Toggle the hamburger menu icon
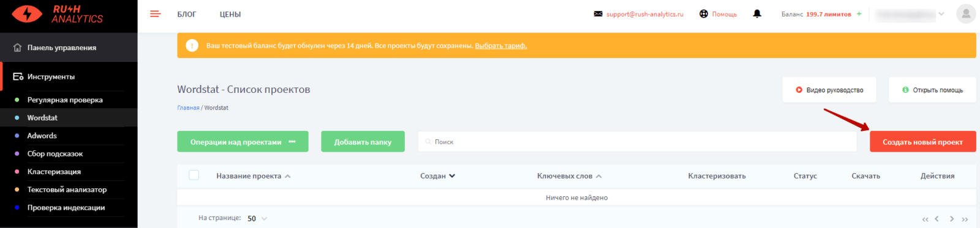980x228 pixels. pos(155,13)
